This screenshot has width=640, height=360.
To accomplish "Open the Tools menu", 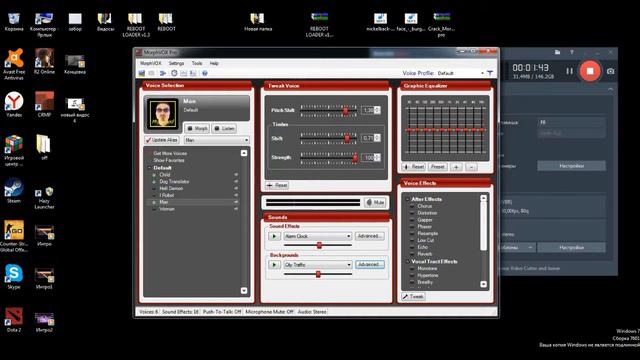I will [x=197, y=63].
